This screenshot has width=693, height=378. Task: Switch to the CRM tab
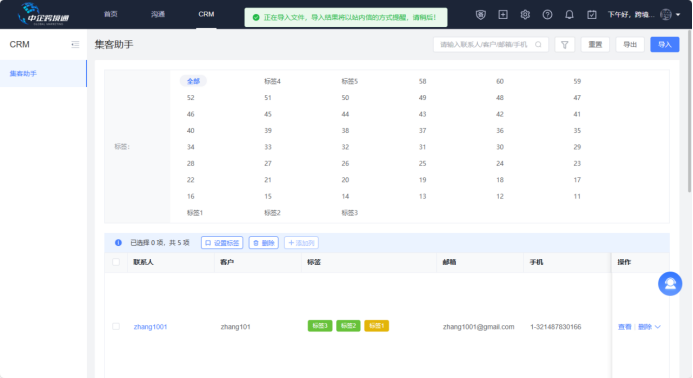[206, 14]
